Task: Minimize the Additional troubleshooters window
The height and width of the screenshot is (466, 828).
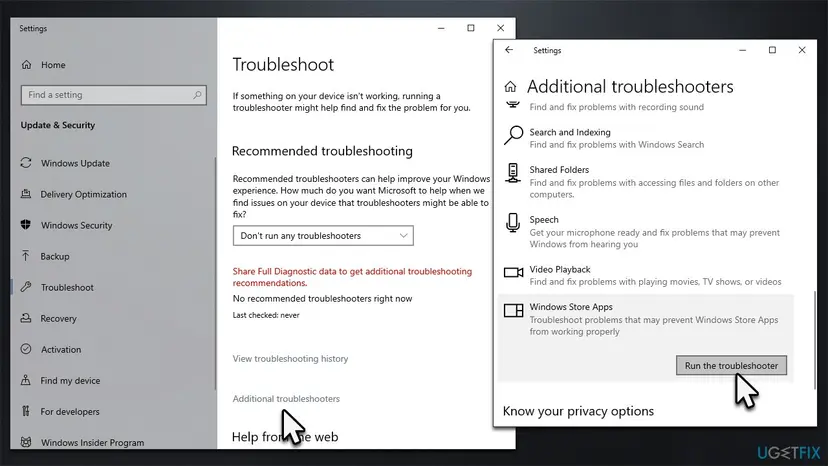Action: (742, 50)
